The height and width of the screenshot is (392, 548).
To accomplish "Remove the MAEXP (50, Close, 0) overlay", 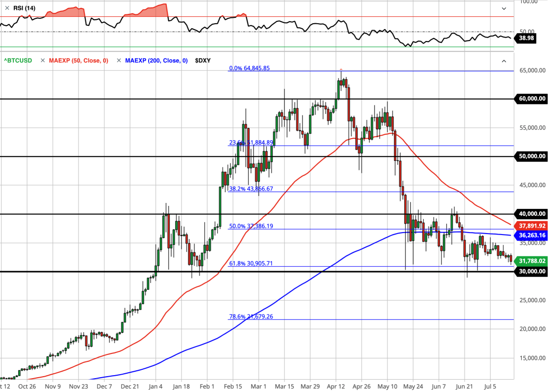I will 42,60.
